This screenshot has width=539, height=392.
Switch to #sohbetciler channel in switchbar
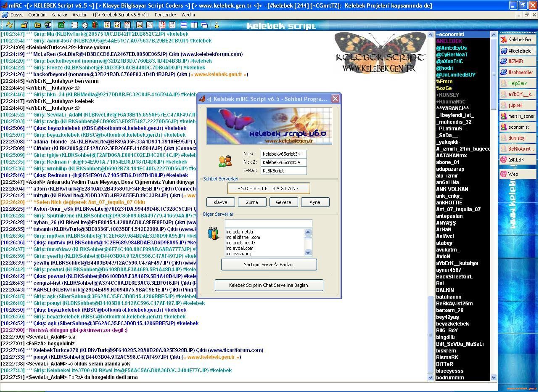point(518,72)
